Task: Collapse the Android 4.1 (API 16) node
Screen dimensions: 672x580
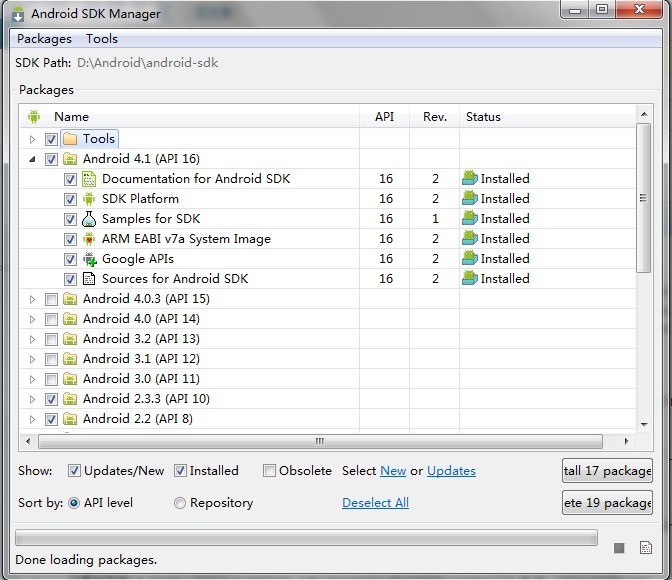Action: (x=33, y=159)
